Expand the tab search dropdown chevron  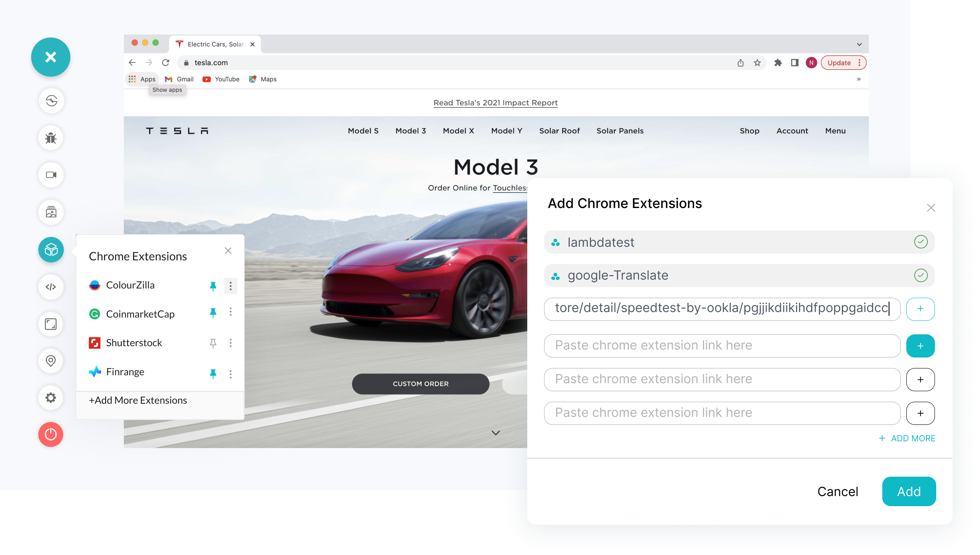(x=859, y=44)
